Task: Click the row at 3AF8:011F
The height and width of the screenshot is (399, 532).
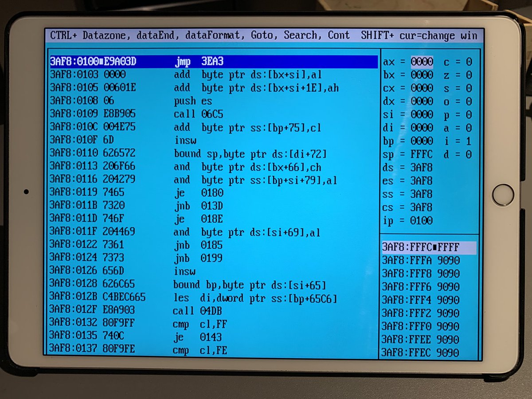Action: [x=184, y=231]
